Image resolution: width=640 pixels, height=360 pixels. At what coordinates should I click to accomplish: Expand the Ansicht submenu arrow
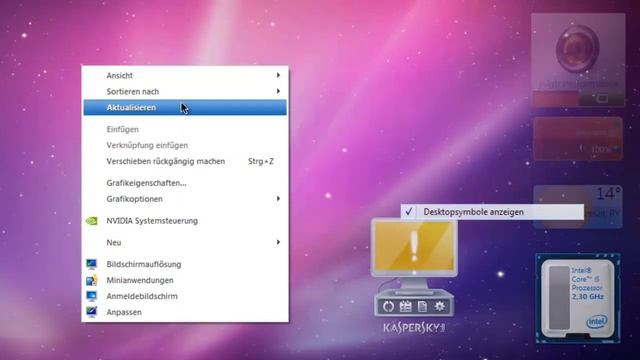click(278, 75)
